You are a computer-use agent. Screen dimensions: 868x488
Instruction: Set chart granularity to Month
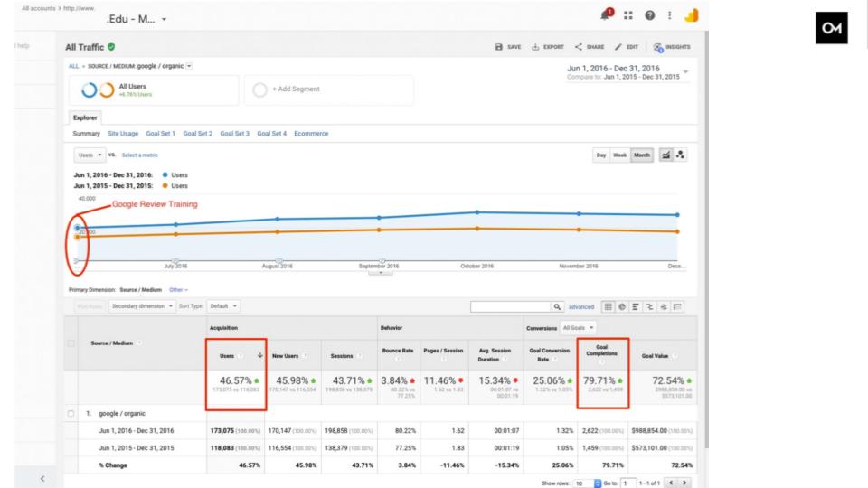(642, 155)
